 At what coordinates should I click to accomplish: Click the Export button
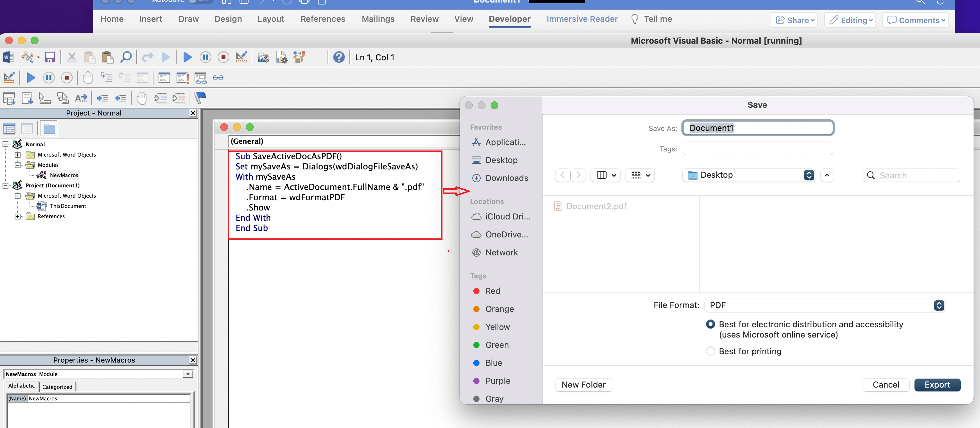coord(937,385)
